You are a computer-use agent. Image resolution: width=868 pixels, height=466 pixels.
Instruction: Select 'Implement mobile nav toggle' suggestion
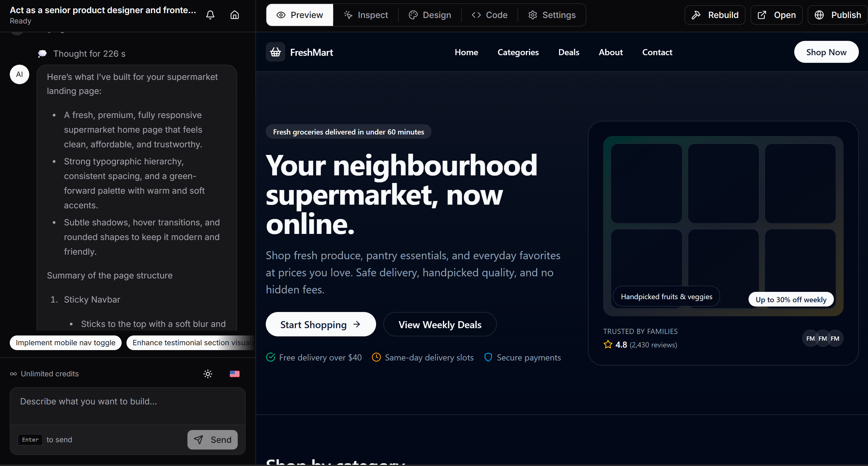[x=66, y=342]
